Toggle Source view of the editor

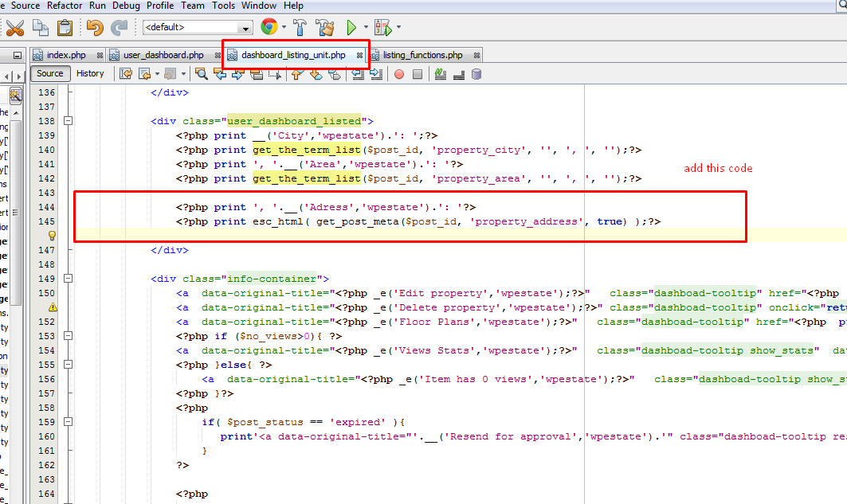(49, 73)
